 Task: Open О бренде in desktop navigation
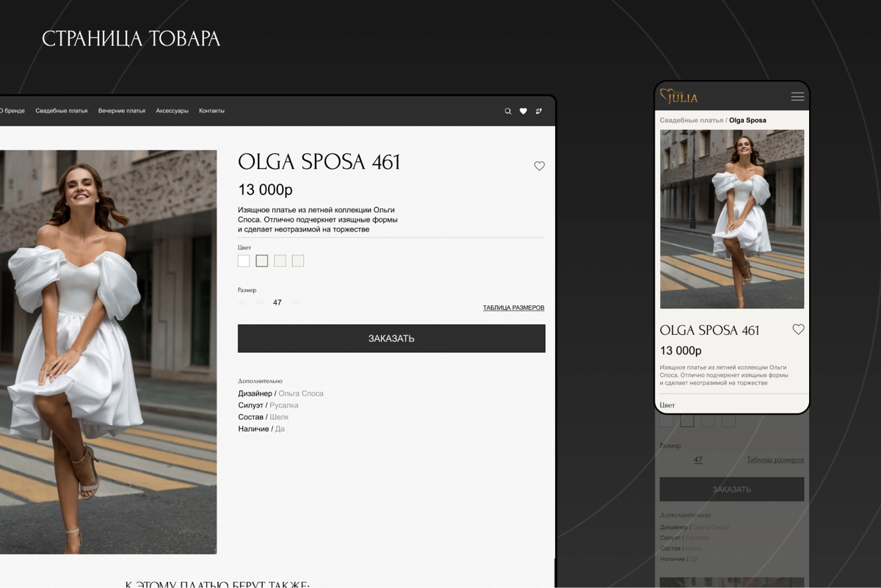coord(12,111)
